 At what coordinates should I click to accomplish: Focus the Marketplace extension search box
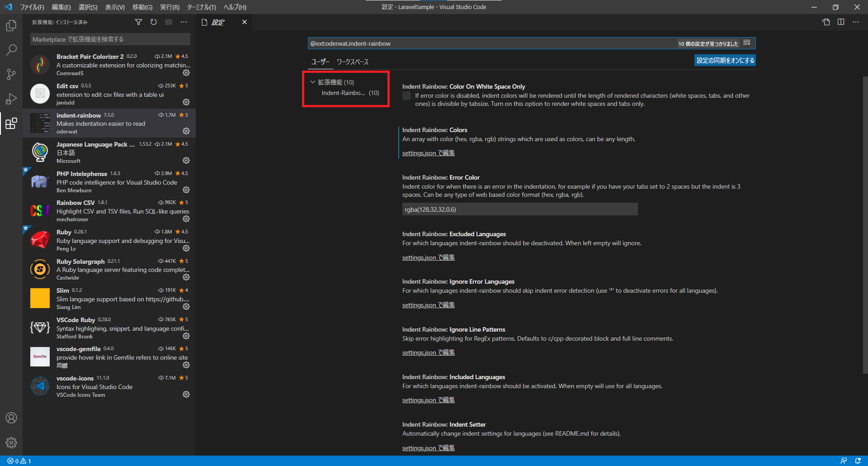[x=110, y=39]
